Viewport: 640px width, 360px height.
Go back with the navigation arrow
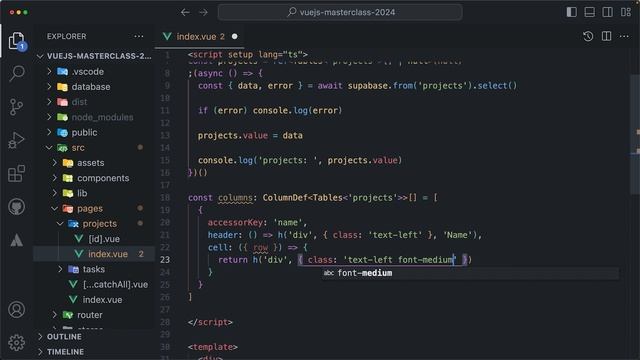[185, 12]
